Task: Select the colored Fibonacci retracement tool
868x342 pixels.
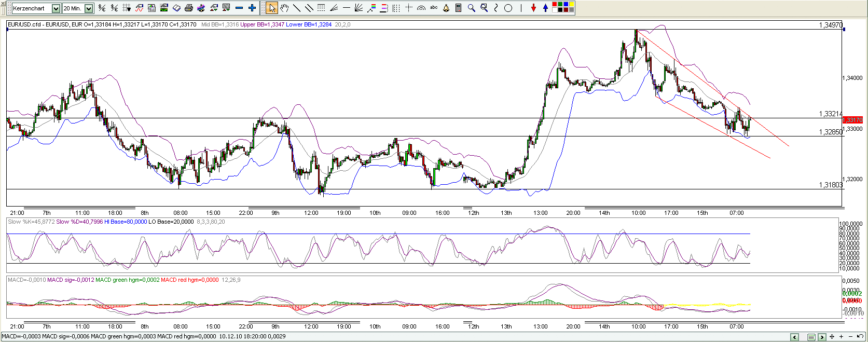Action: click(x=371, y=8)
